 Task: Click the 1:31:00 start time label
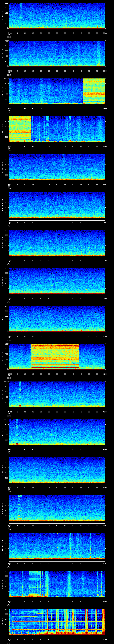(x=9, y=33)
